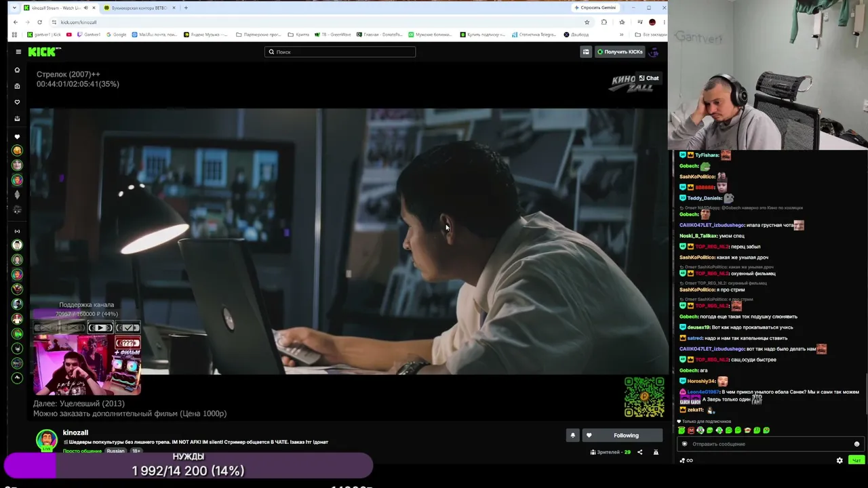The width and height of the screenshot is (868, 488).
Task: Open Teddy_Daniels username in chat
Action: coord(705,198)
